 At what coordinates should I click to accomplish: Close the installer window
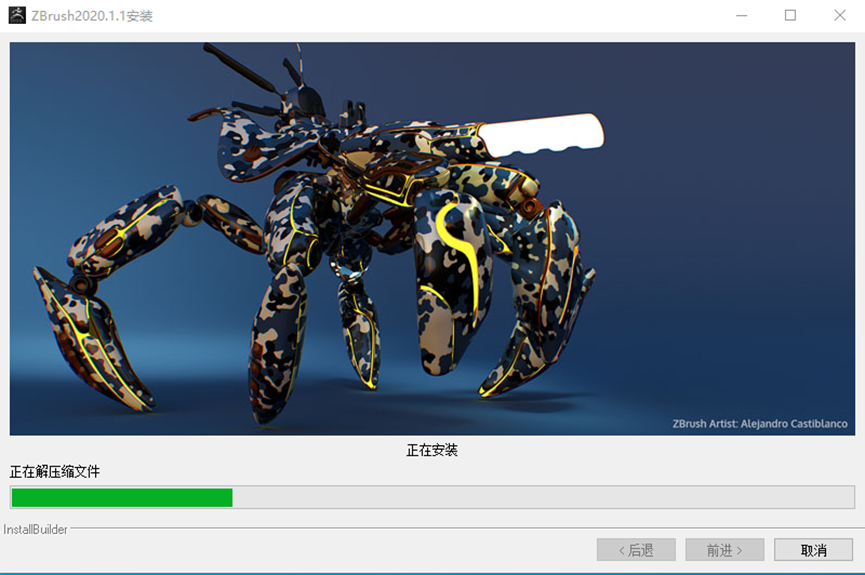pos(840,15)
